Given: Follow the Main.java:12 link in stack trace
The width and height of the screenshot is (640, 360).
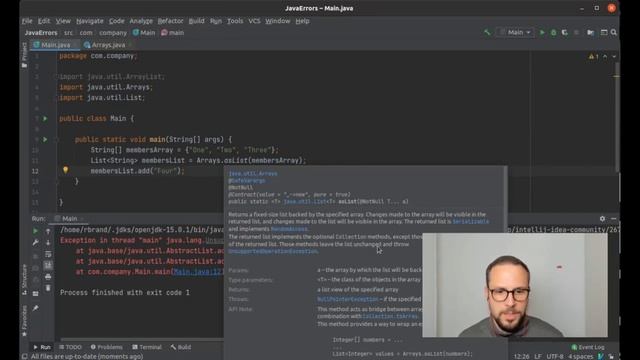Looking at the screenshot, I should [x=198, y=272].
